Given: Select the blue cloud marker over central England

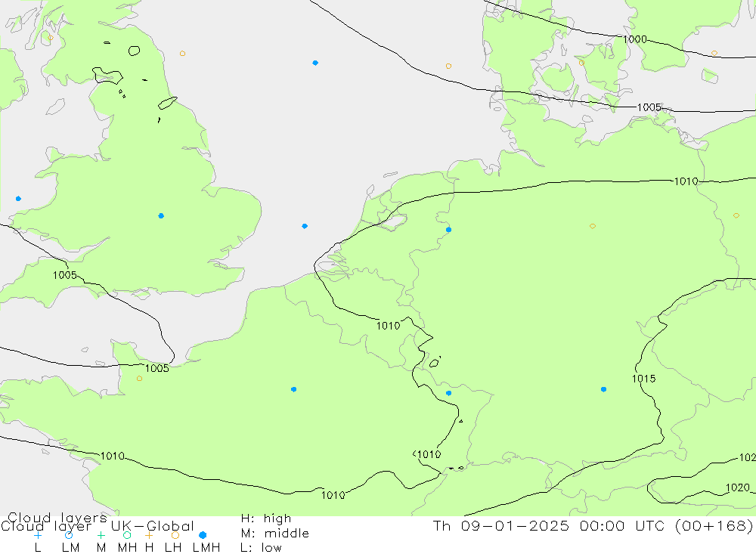Looking at the screenshot, I should (x=161, y=216).
